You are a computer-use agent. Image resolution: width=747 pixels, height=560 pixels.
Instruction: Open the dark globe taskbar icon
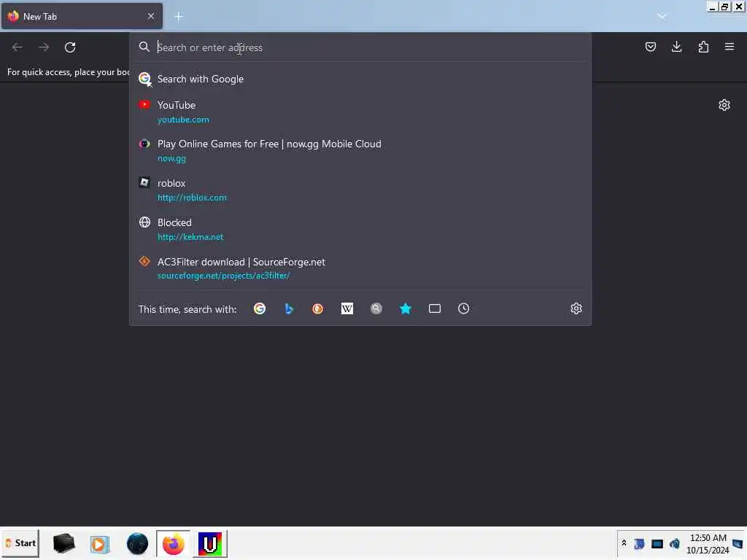137,544
